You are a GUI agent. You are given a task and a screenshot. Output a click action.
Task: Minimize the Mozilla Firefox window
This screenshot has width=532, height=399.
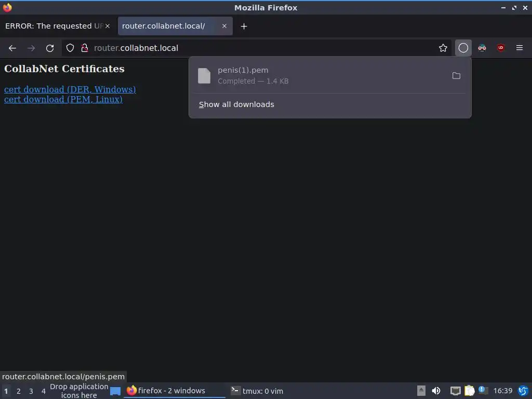[503, 7]
